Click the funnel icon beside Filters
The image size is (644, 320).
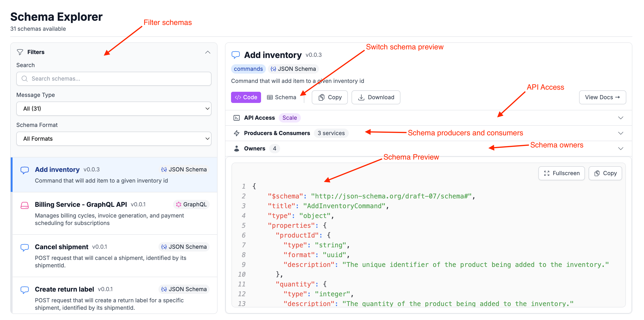click(x=20, y=52)
